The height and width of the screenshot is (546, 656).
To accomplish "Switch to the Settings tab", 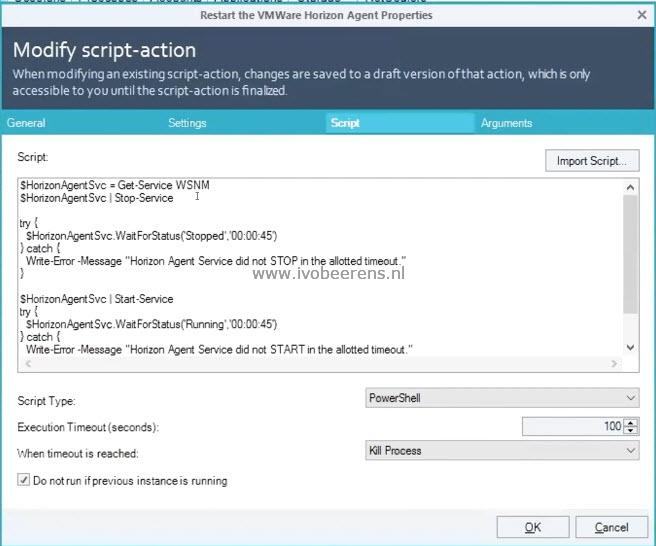I will [x=187, y=123].
